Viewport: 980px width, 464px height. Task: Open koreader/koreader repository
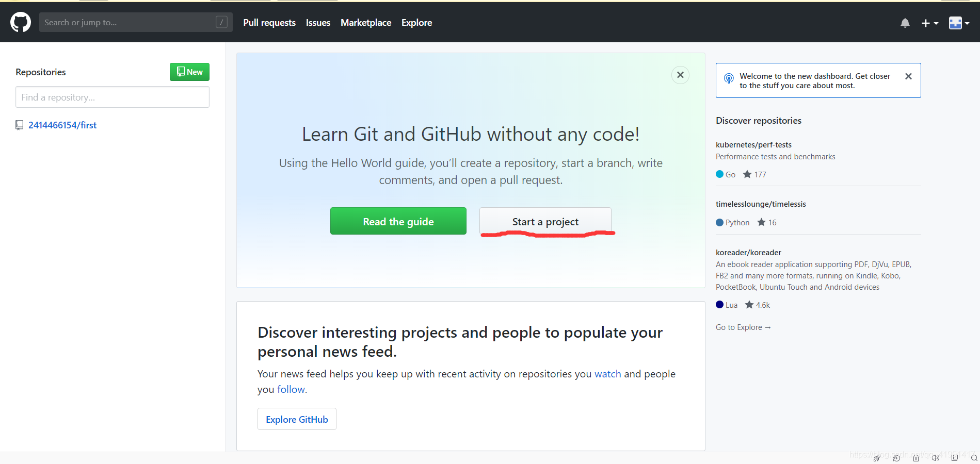point(748,253)
